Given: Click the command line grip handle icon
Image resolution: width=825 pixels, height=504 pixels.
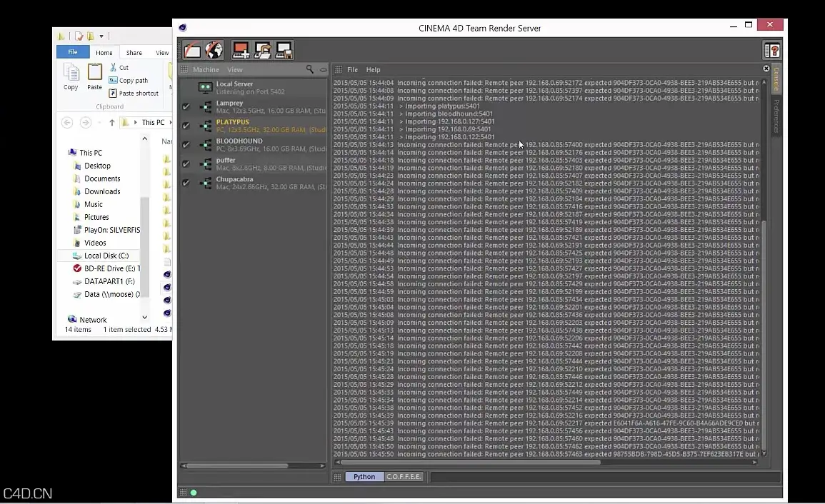Looking at the screenshot, I should [337, 477].
